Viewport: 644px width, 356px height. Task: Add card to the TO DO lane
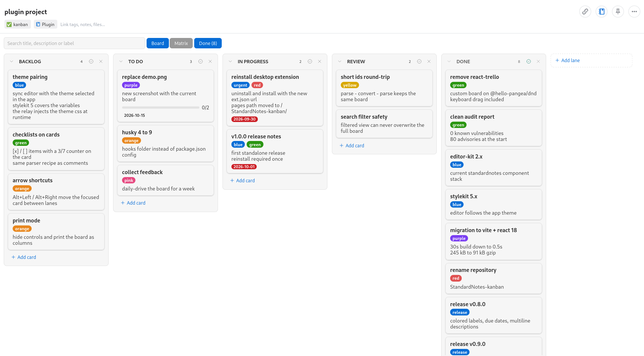pyautogui.click(x=133, y=203)
